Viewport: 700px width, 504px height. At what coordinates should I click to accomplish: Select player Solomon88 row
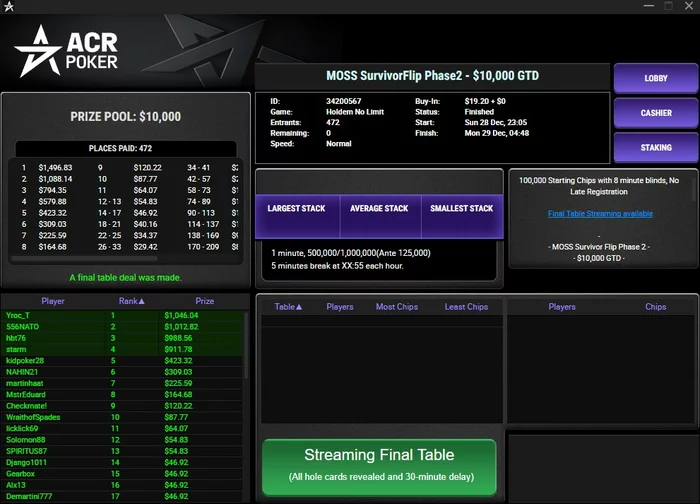[122, 440]
